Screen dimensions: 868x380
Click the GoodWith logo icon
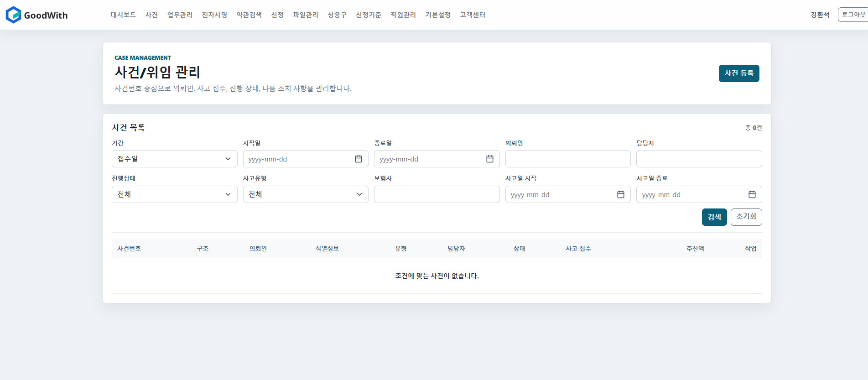pos(13,15)
